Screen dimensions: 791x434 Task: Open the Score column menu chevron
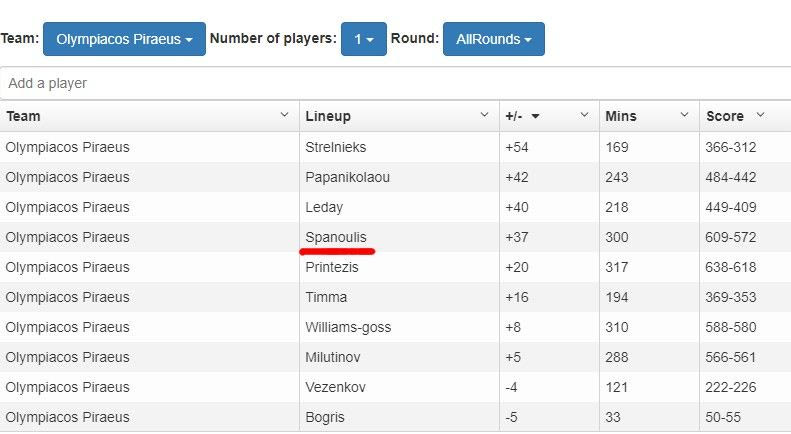[x=760, y=116]
